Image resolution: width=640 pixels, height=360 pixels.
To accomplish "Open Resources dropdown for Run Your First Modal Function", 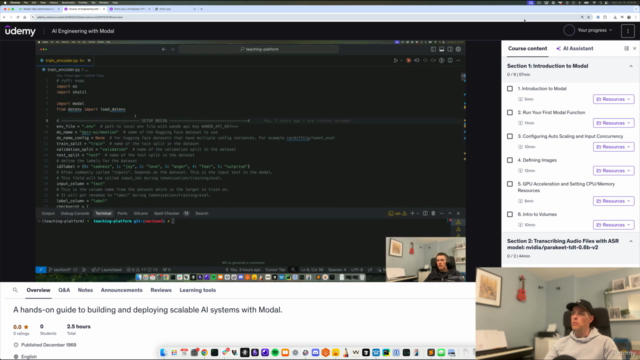I will point(613,123).
